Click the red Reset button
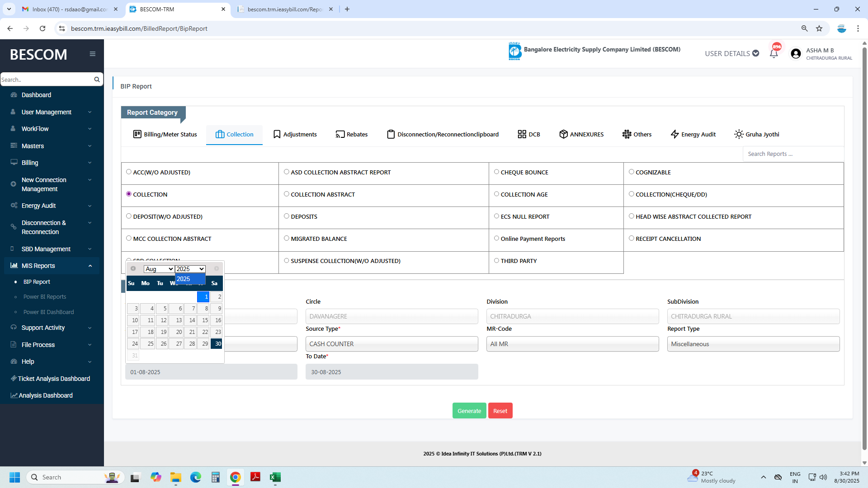This screenshot has width=868, height=488. coord(500,411)
